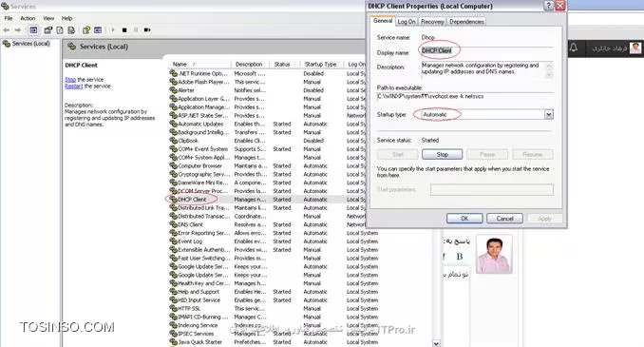Click the disabled Apply button

[x=544, y=219]
